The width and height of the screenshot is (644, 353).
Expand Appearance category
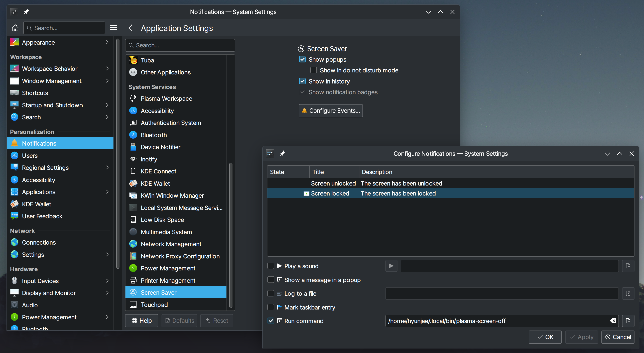[107, 42]
